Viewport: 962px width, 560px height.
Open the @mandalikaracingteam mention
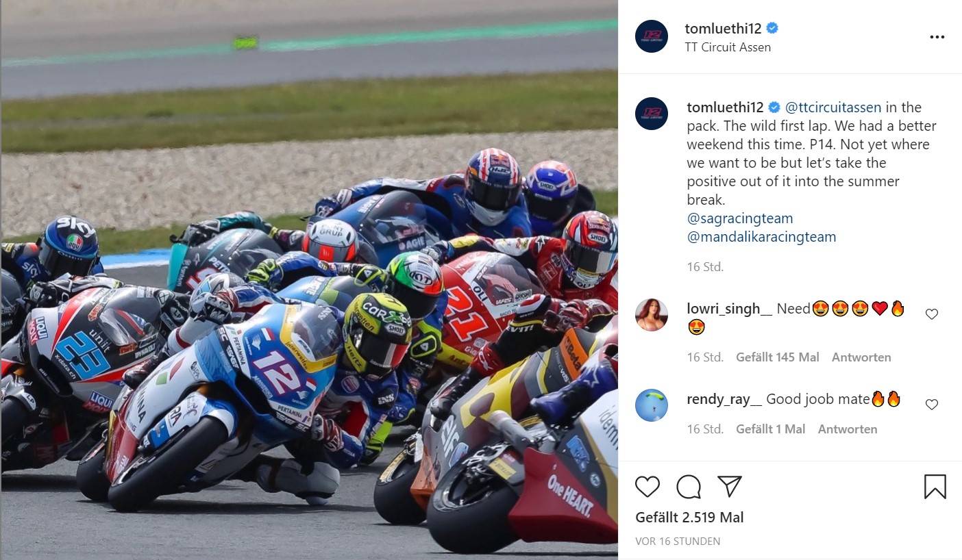click(x=761, y=237)
